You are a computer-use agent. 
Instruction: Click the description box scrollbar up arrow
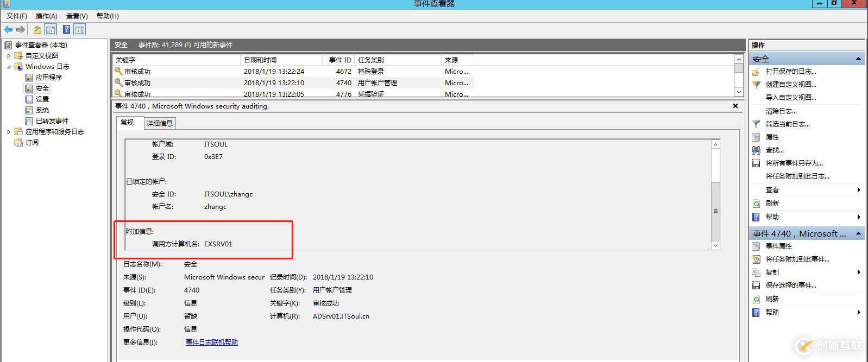pyautogui.click(x=715, y=144)
